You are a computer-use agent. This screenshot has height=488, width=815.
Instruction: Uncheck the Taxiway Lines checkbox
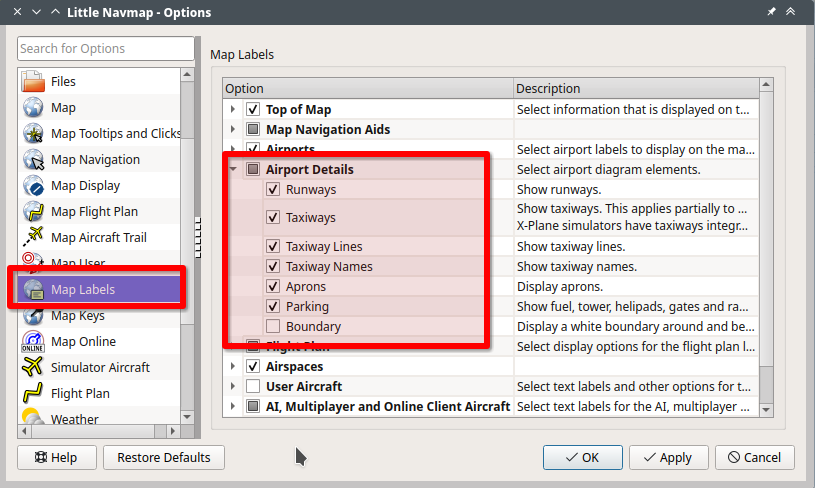coord(273,246)
